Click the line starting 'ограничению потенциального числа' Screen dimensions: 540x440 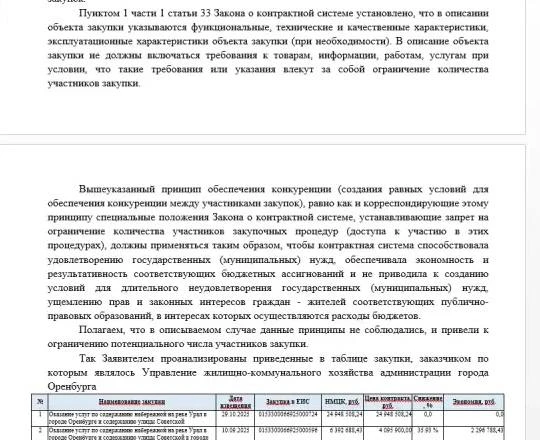click(178, 344)
